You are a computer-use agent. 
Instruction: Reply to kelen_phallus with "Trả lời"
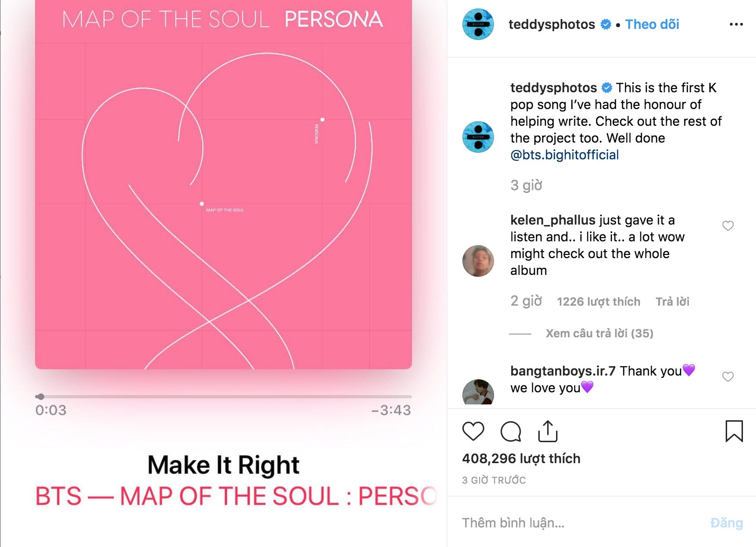[x=672, y=302]
